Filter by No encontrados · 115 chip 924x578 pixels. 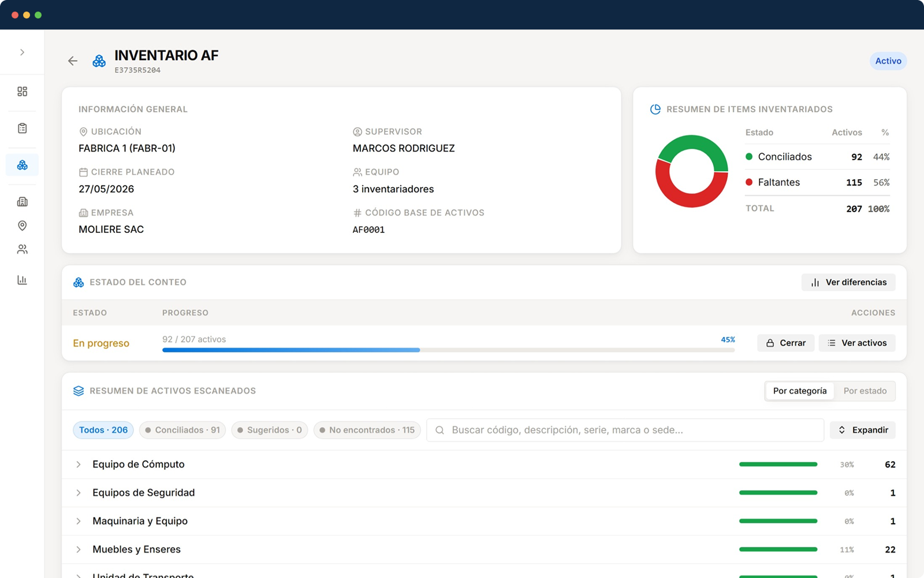click(367, 430)
